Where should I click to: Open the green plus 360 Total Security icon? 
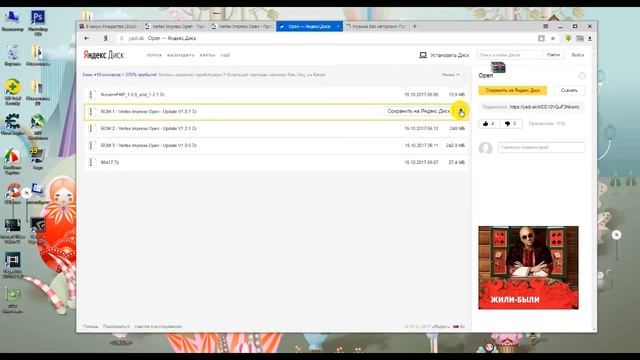click(12, 92)
